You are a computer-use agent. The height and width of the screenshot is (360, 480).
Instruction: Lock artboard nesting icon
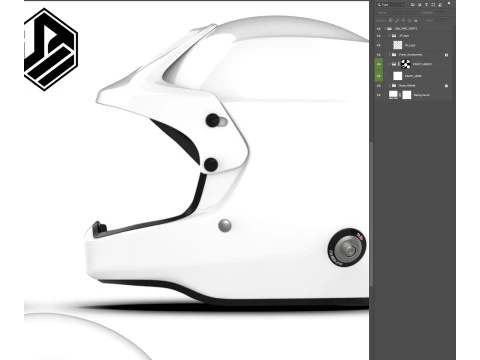(x=409, y=21)
